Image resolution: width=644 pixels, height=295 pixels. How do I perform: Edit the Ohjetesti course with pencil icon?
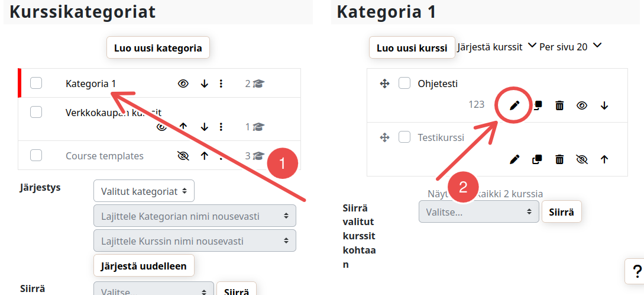(x=514, y=105)
